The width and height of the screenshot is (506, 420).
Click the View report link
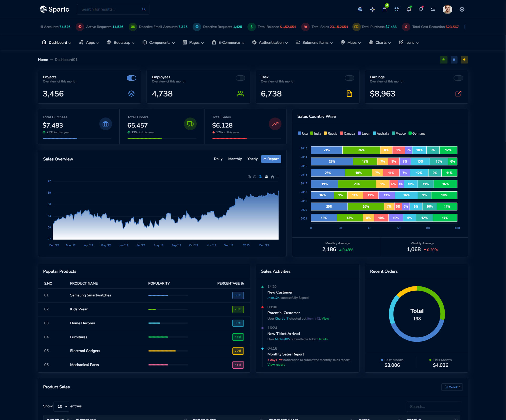tap(276, 365)
